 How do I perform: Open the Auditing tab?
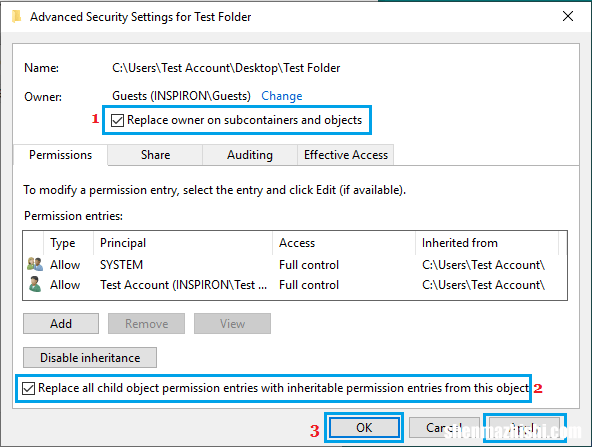(x=250, y=155)
